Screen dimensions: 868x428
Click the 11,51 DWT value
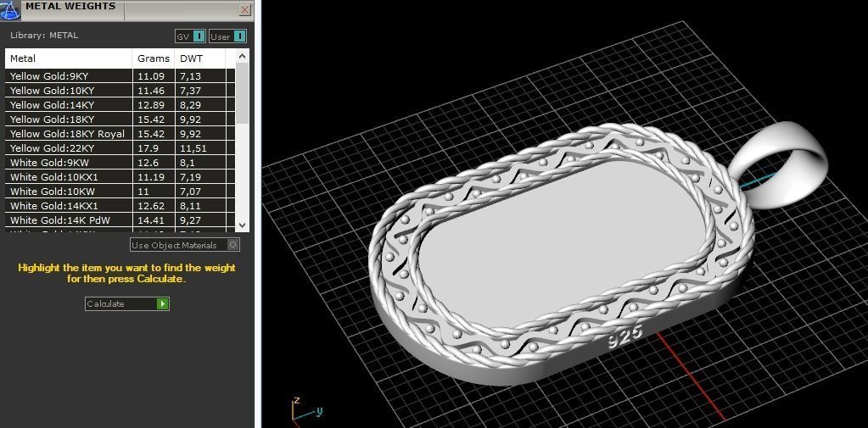tap(193, 148)
